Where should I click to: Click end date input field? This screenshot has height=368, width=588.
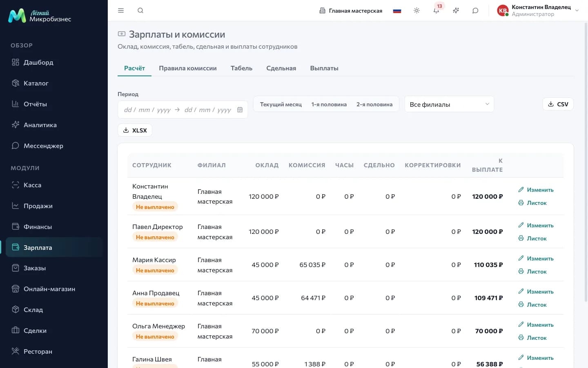click(x=208, y=110)
